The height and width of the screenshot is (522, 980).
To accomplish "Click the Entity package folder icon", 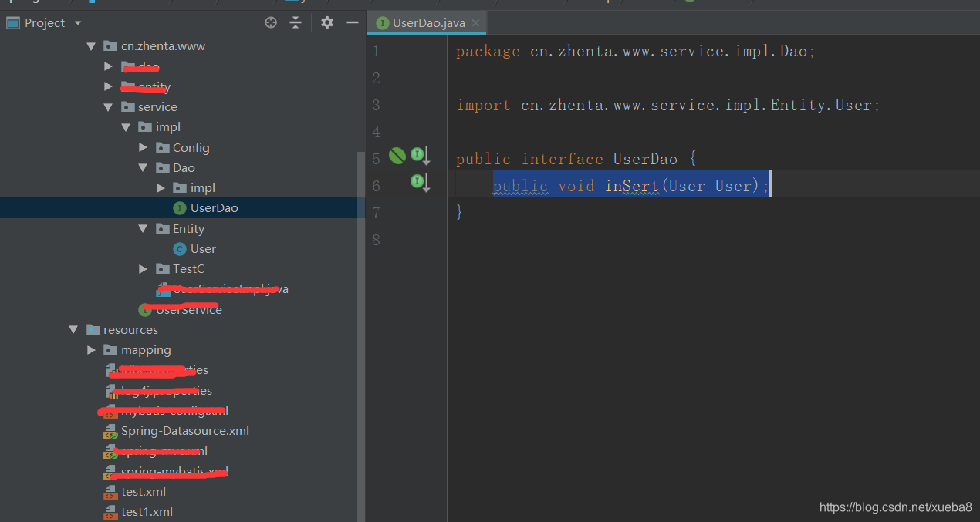I will [x=162, y=228].
